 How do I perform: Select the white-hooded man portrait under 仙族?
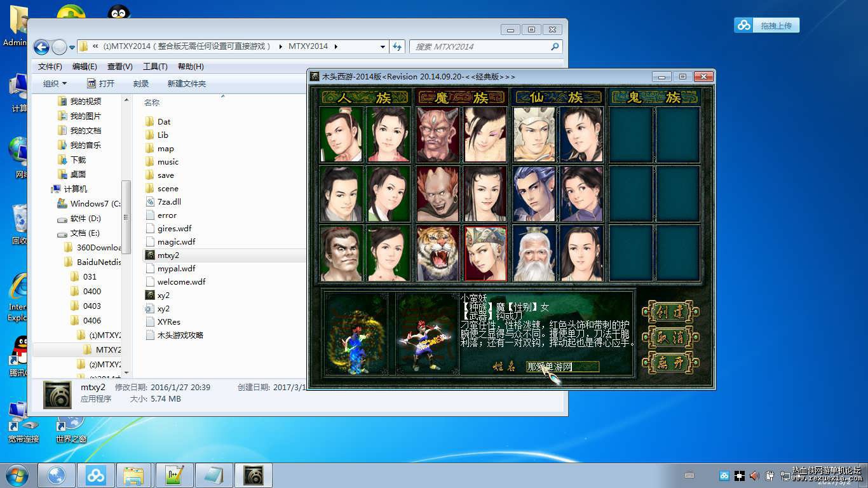tap(534, 135)
